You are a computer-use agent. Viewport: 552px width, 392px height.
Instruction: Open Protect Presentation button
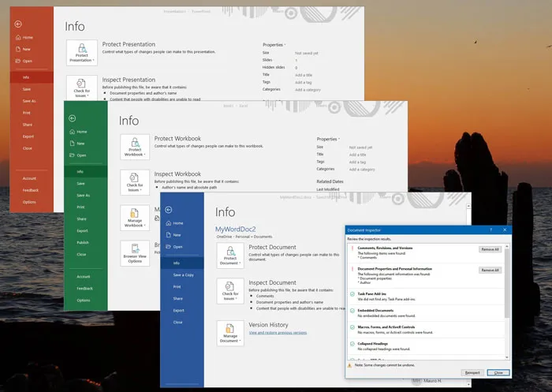(x=82, y=53)
